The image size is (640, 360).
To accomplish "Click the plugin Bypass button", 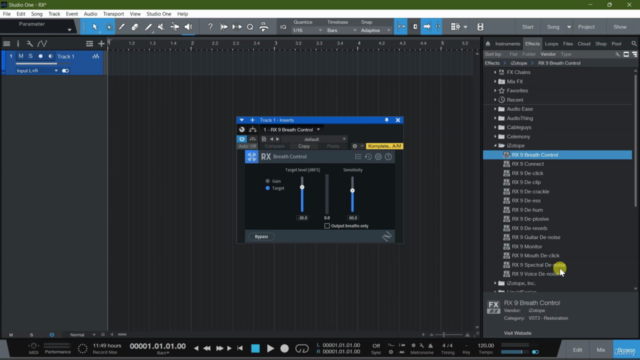I will click(261, 237).
